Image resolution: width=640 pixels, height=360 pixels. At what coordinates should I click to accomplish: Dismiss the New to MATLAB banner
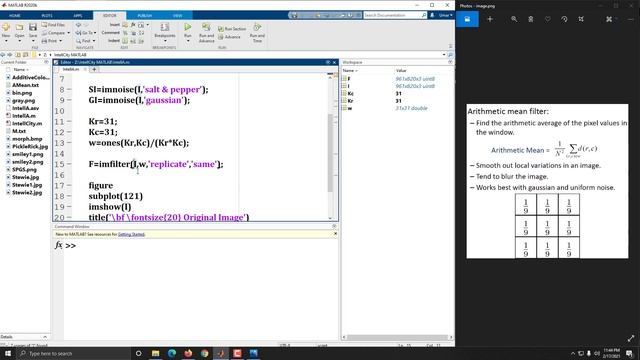335,234
